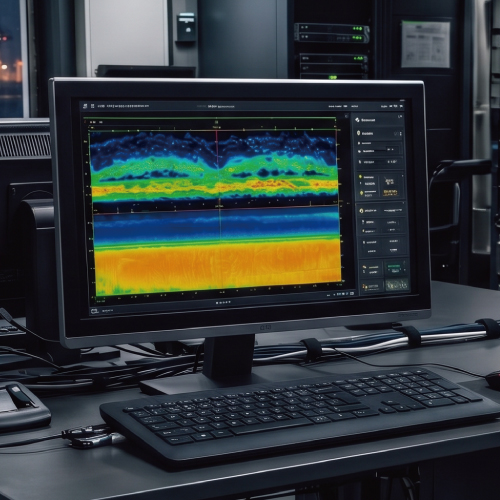Viewport: 500px width, 500px height.
Task: Click the small icon at the spectrogram's upper-right corner
Action: point(346,116)
